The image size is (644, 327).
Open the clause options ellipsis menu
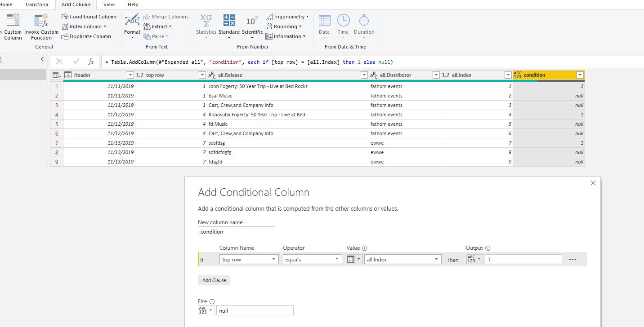tap(572, 260)
